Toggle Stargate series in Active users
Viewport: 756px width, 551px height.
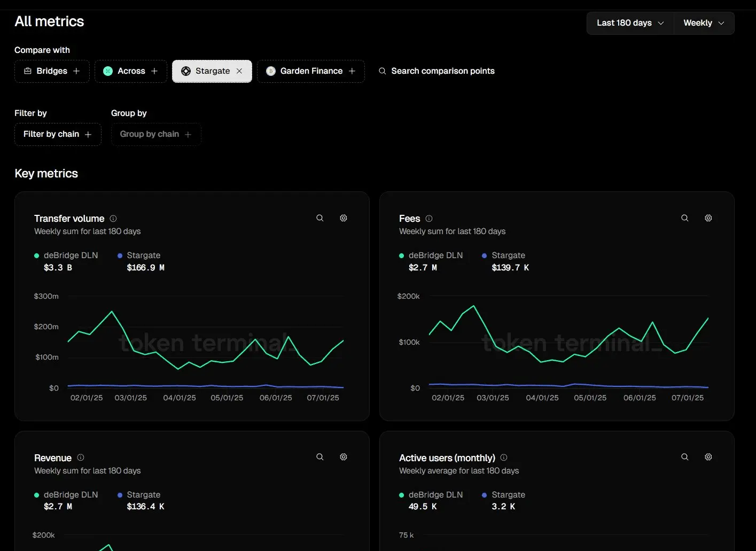pos(504,495)
